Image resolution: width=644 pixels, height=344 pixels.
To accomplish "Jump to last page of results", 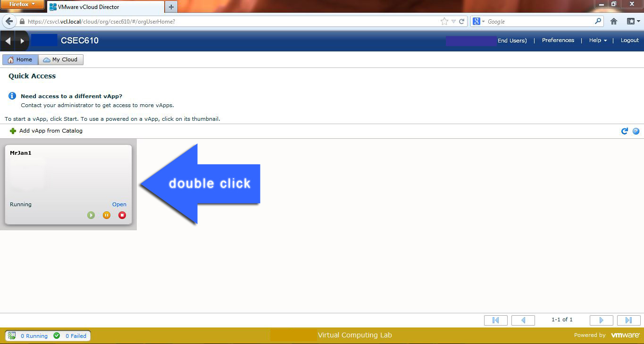I will [628, 320].
